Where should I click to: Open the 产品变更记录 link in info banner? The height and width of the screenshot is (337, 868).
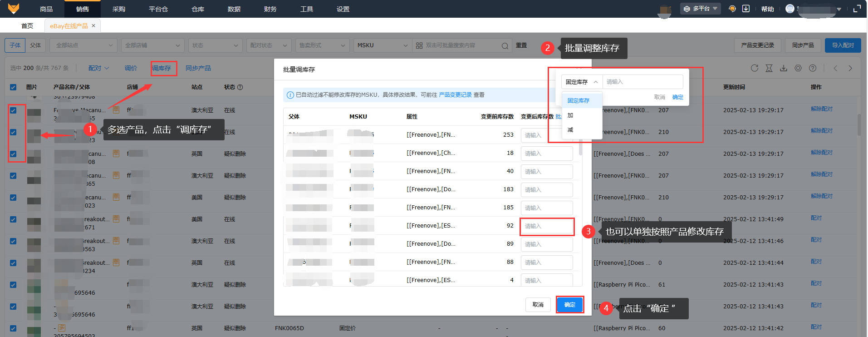pos(455,95)
